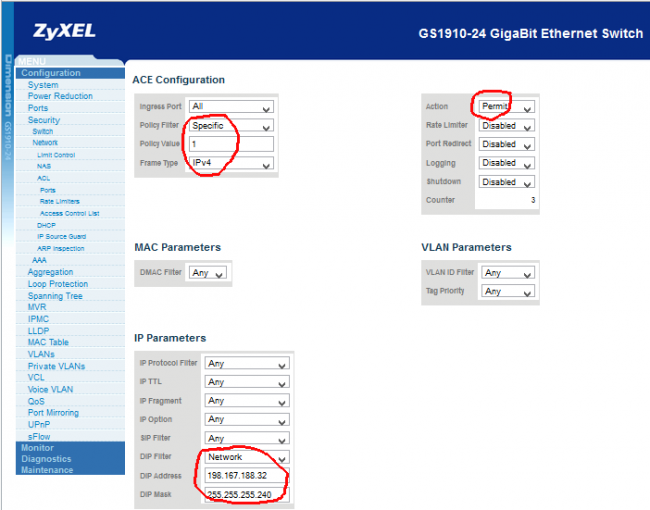Open the IP Fragment dropdown
The width and height of the screenshot is (650, 510).
tap(247, 401)
